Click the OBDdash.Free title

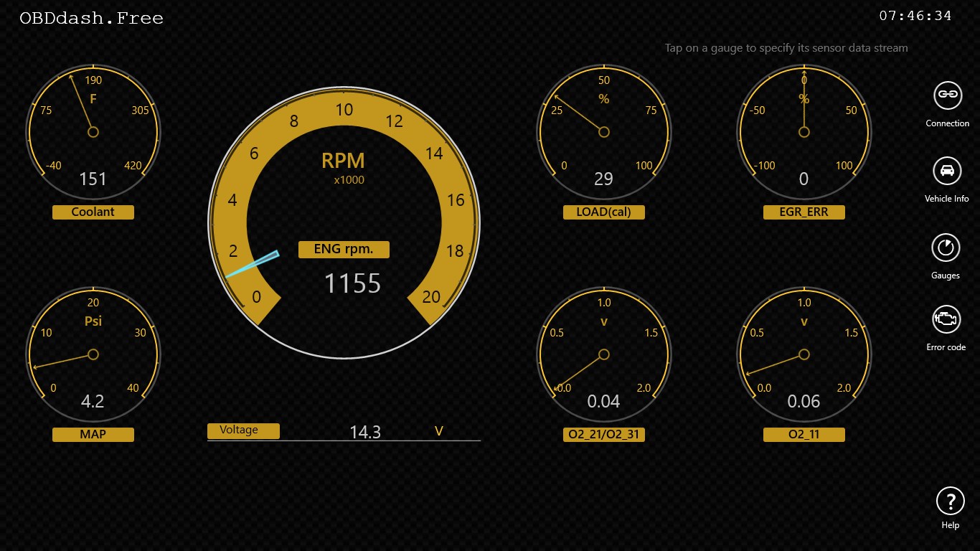(x=91, y=18)
